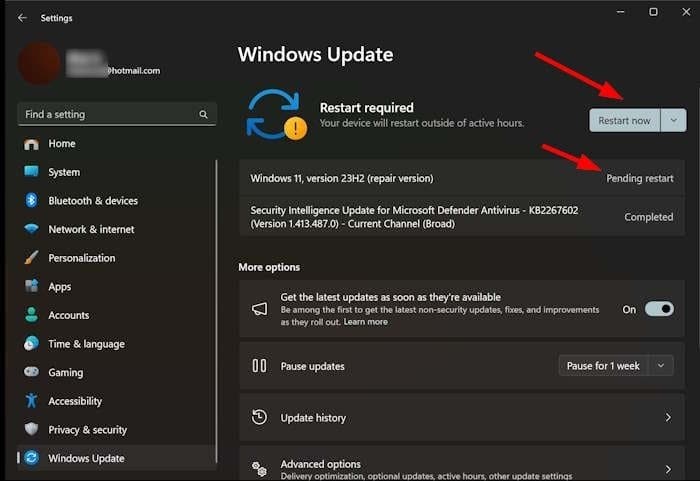Viewport: 700px width, 481px height.
Task: Select Accessibility in sidebar
Action: point(117,401)
